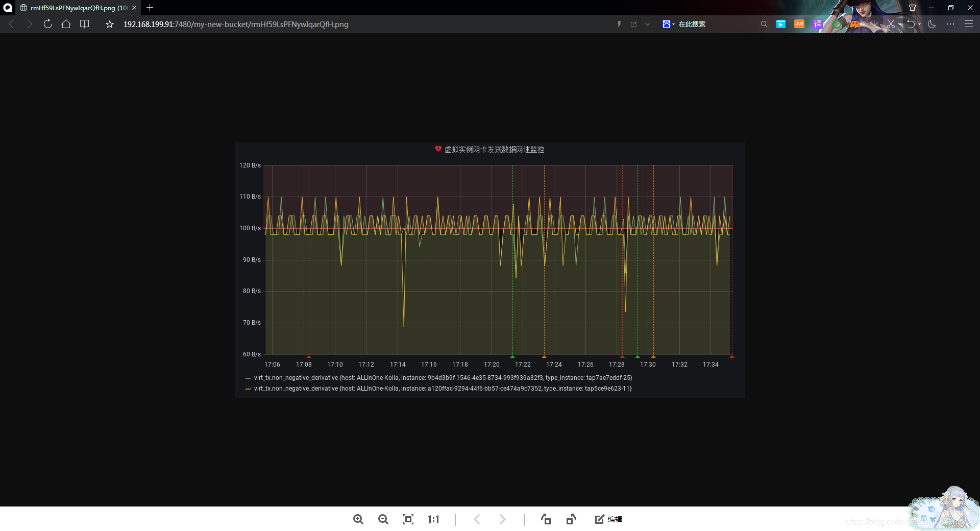Screen dimensions: 980x531
Task: Open the Baidu search engine selector
Action: [x=668, y=24]
